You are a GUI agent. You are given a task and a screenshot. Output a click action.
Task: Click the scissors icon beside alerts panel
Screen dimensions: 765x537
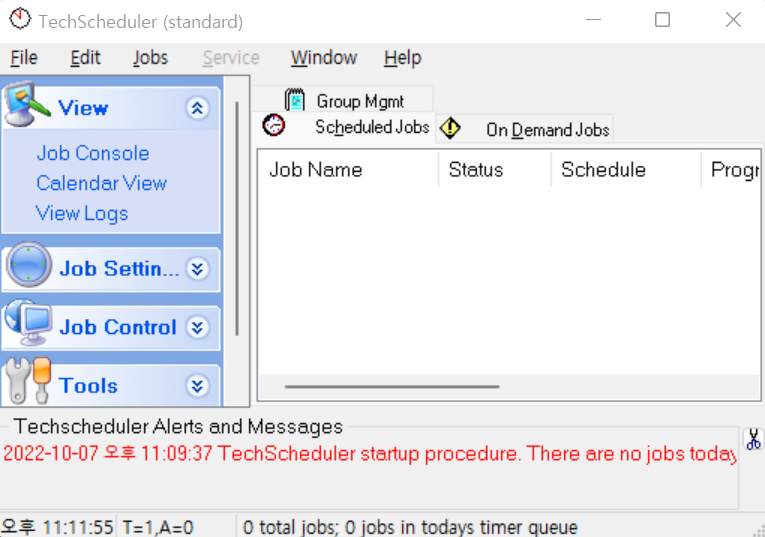[x=753, y=439]
